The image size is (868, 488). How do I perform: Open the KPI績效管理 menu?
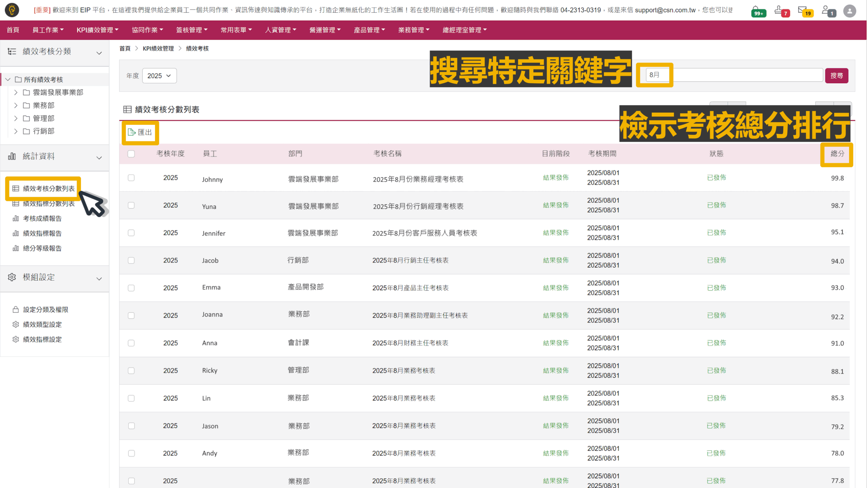tap(97, 30)
